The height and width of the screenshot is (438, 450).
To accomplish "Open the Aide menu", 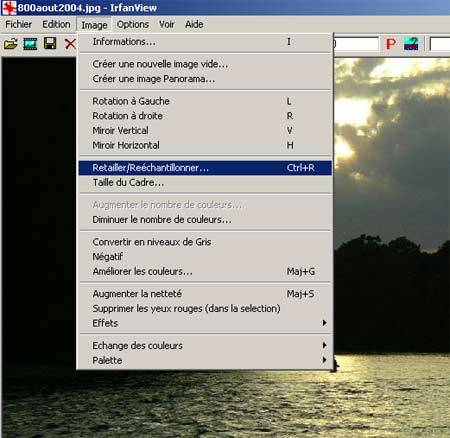I will 194,24.
